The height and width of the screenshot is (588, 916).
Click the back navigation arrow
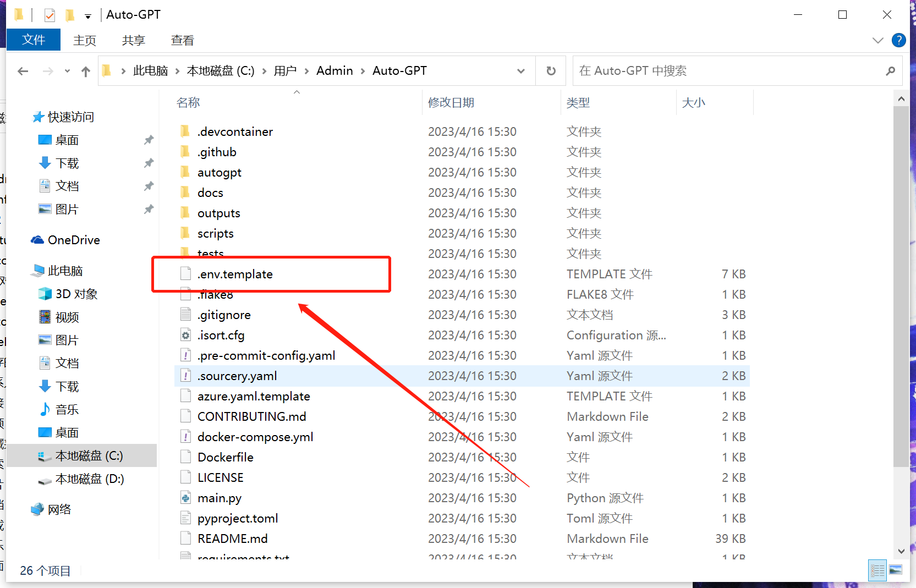click(x=23, y=71)
